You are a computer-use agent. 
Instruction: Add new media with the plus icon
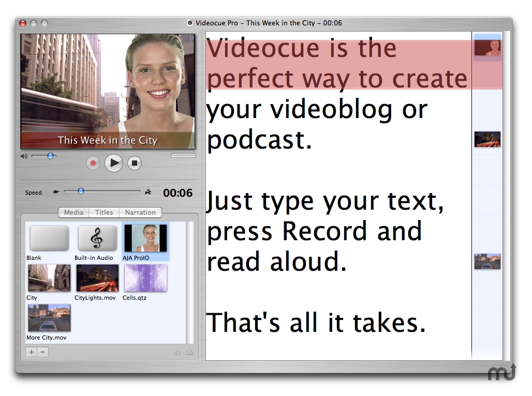[x=31, y=352]
